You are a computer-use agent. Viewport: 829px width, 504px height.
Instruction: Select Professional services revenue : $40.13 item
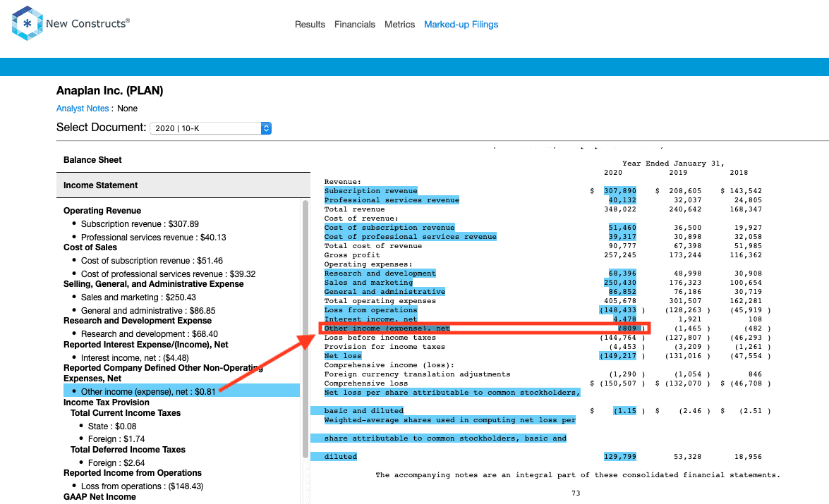click(x=153, y=238)
